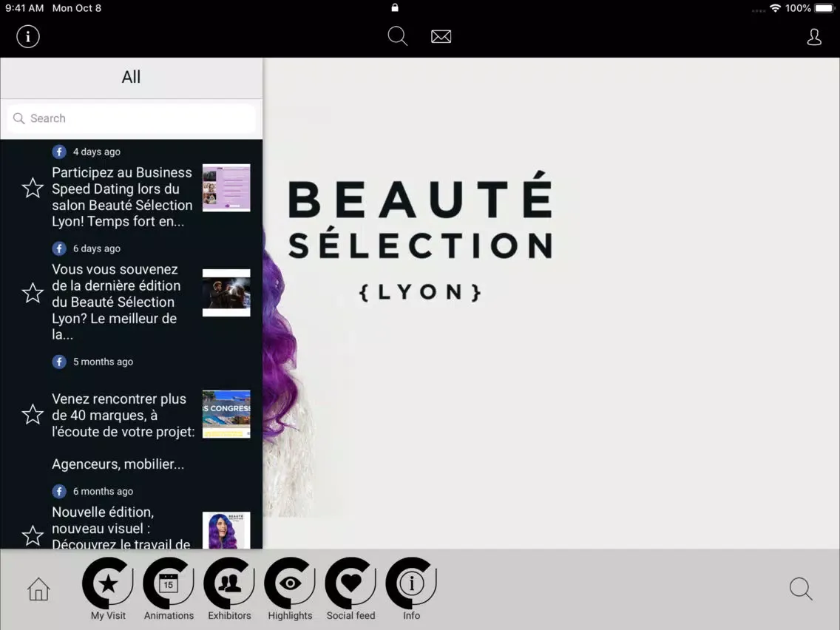
Task: Click the Search field in the feed panel
Action: coord(131,118)
